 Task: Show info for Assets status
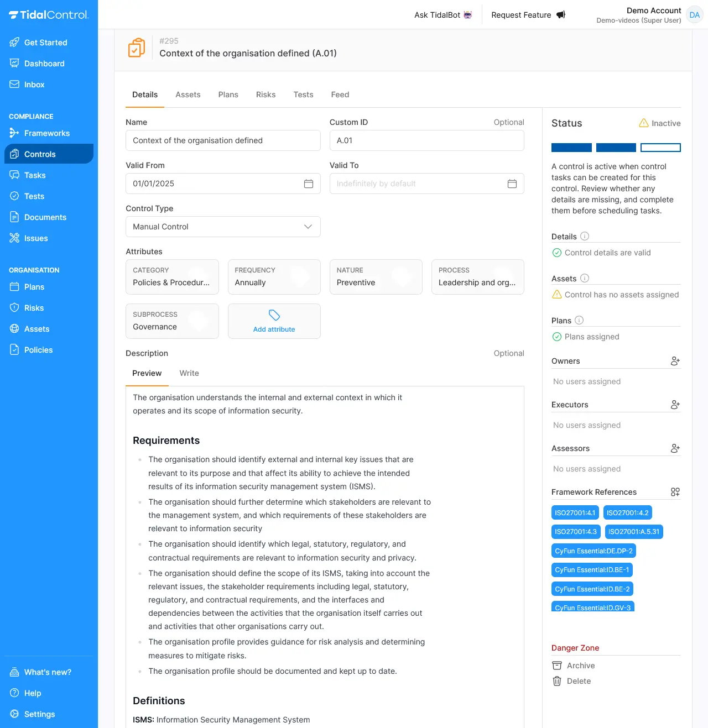click(x=585, y=278)
